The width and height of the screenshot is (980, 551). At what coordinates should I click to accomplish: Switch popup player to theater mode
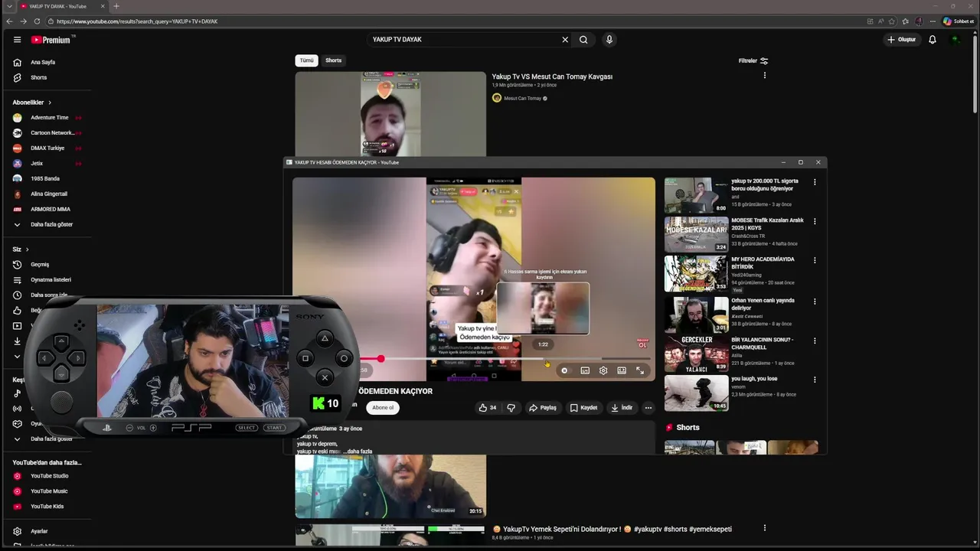[622, 370]
